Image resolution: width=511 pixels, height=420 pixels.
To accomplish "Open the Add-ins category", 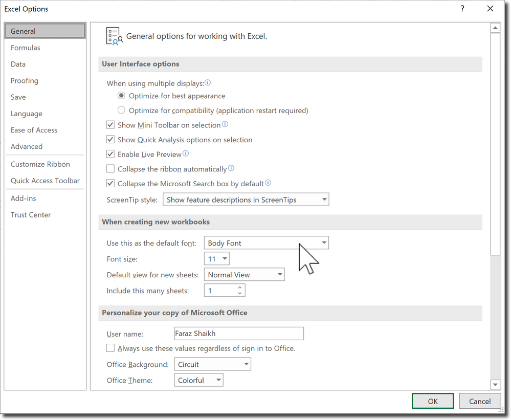I will (45, 198).
